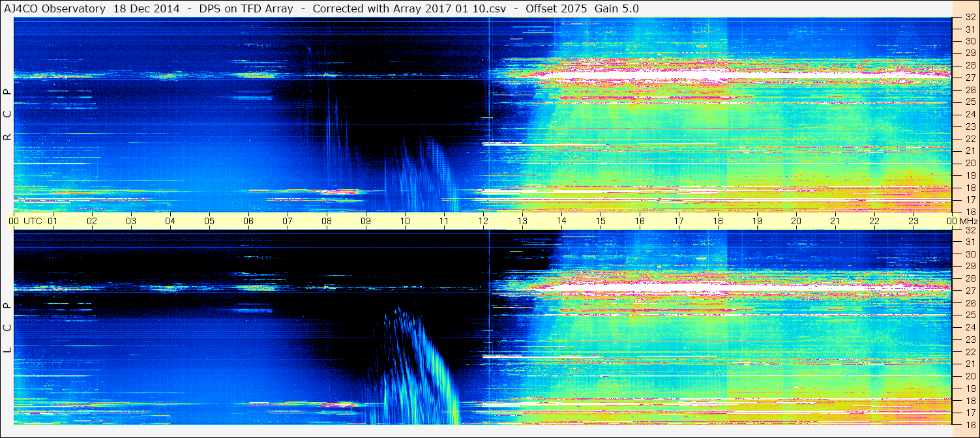Select the 24 MHz tick in RCP panel
The height and width of the screenshot is (438, 980).
(x=970, y=114)
